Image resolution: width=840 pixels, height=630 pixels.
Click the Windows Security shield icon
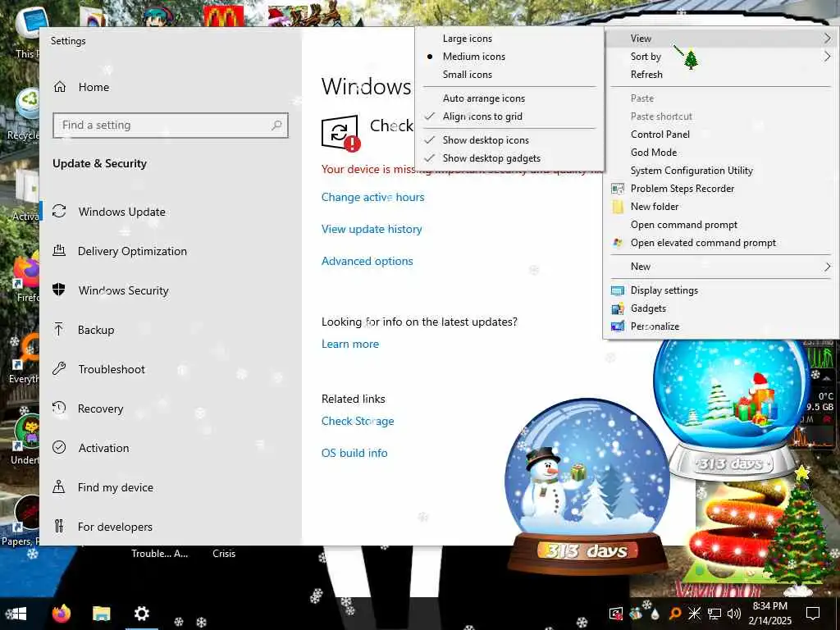coord(59,290)
